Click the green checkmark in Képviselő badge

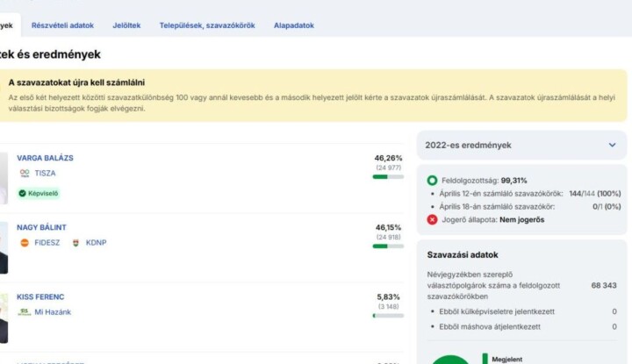[x=23, y=193]
